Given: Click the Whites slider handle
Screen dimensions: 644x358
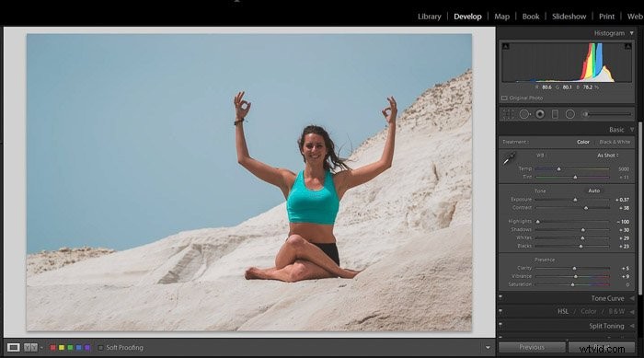Looking at the screenshot, I should pyautogui.click(x=582, y=238).
